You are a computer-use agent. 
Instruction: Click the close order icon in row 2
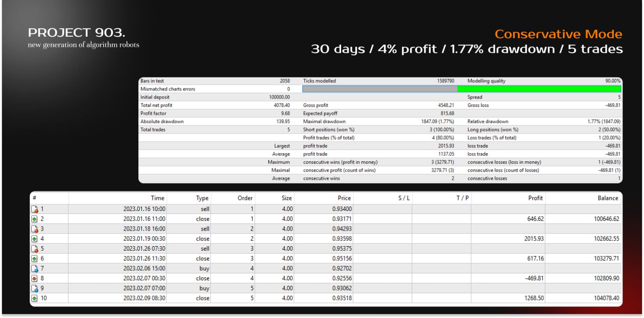coord(35,219)
